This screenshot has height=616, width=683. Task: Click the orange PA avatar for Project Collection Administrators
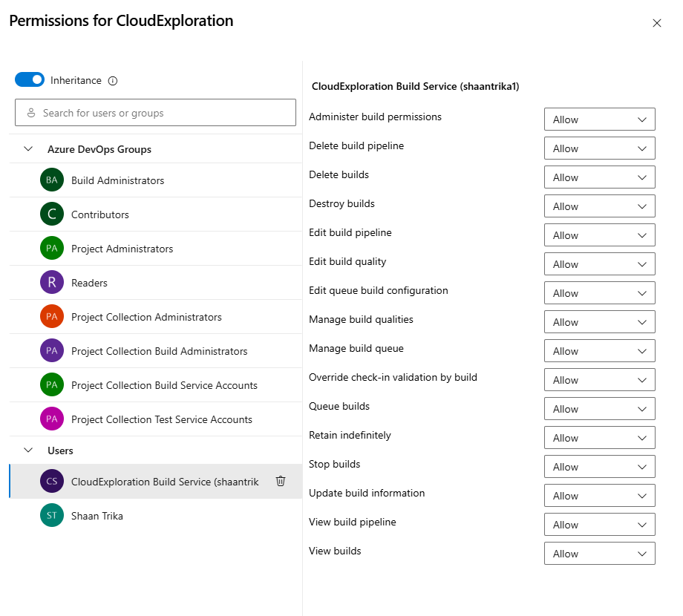52,316
